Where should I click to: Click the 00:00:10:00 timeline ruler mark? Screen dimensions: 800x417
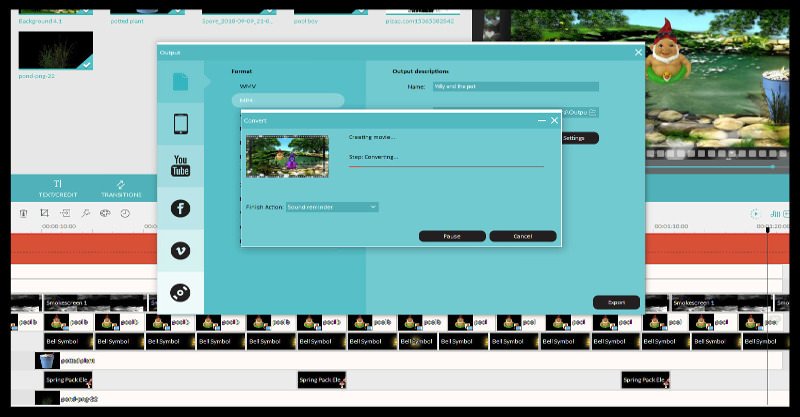click(59, 226)
